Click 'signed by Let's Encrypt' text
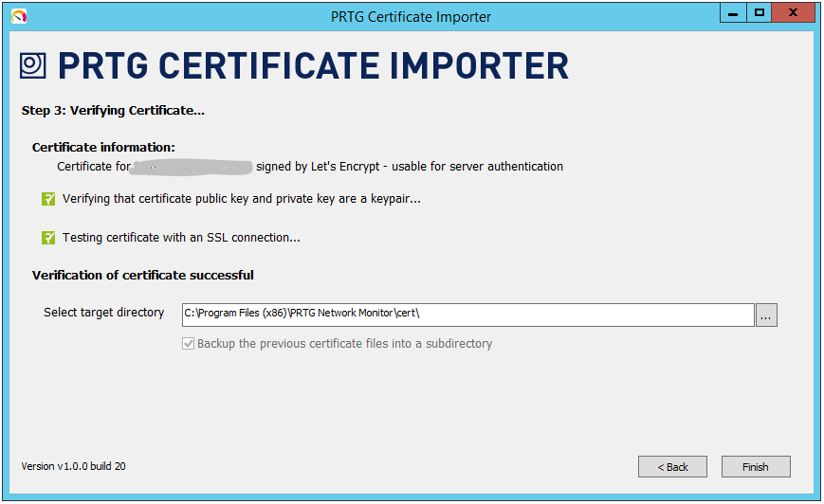Viewport: 824px width, 504px height. [318, 167]
